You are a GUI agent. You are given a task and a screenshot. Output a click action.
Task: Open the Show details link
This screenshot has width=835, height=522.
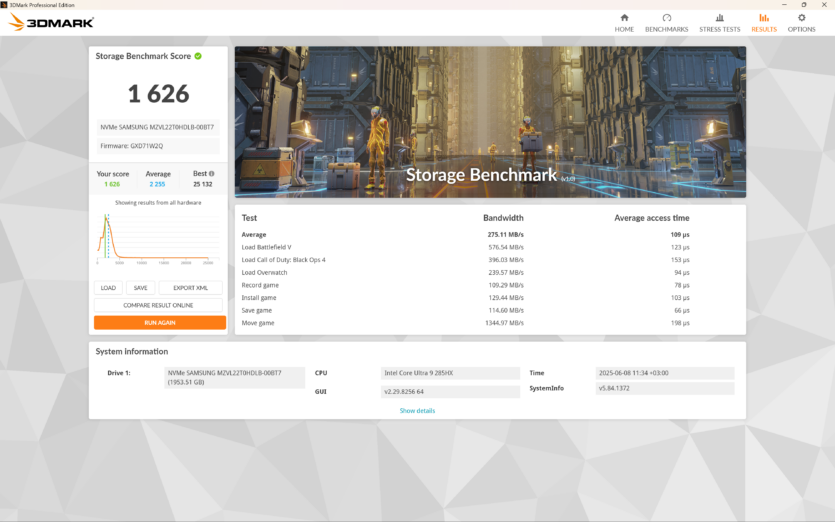pos(417,411)
